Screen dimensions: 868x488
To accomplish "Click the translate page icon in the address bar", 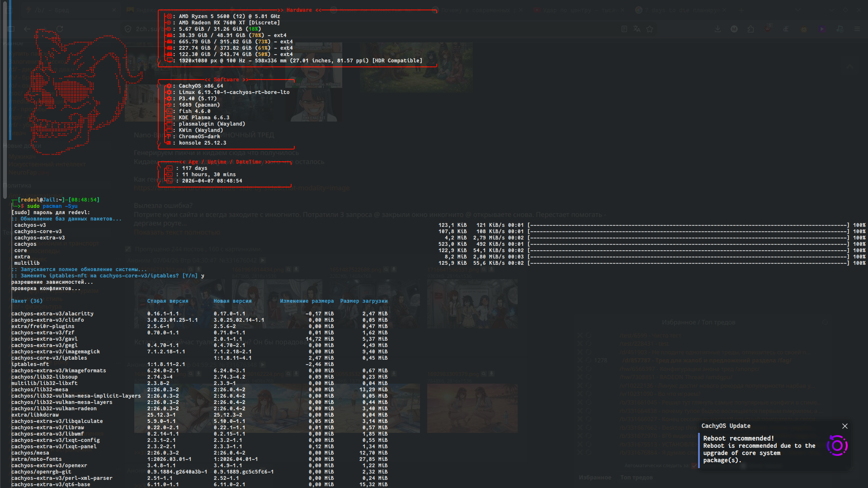I will [x=637, y=29].
